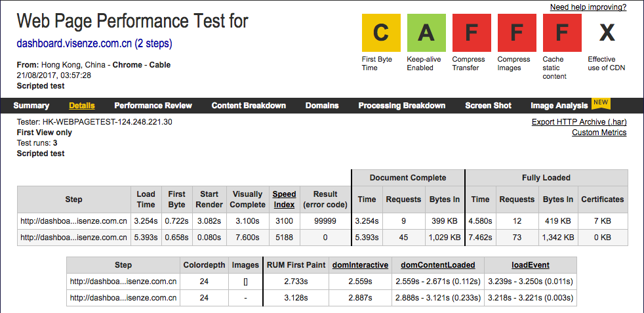Click the First Byte Time grade C box
The height and width of the screenshot is (313, 644).
click(x=381, y=33)
